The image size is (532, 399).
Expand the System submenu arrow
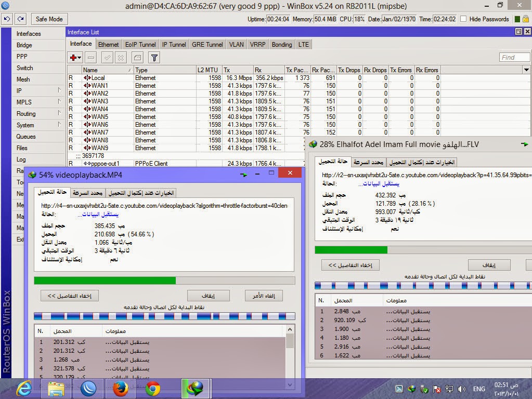coord(59,124)
